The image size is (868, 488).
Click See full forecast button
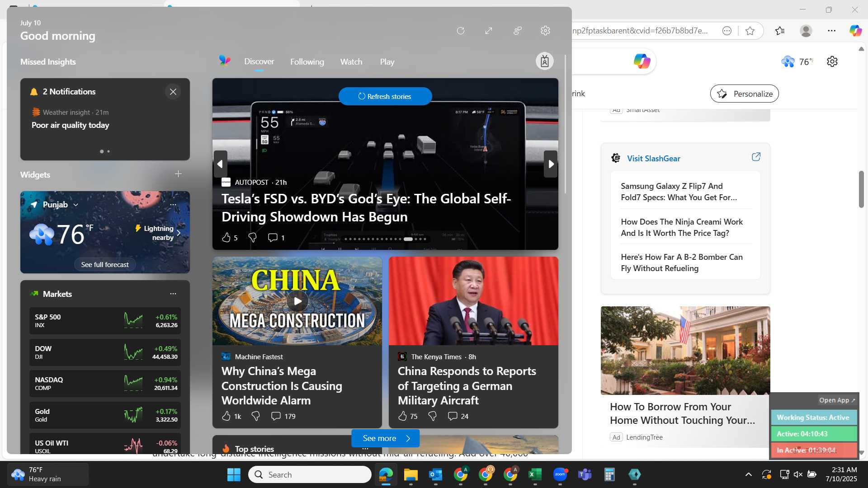pos(105,265)
